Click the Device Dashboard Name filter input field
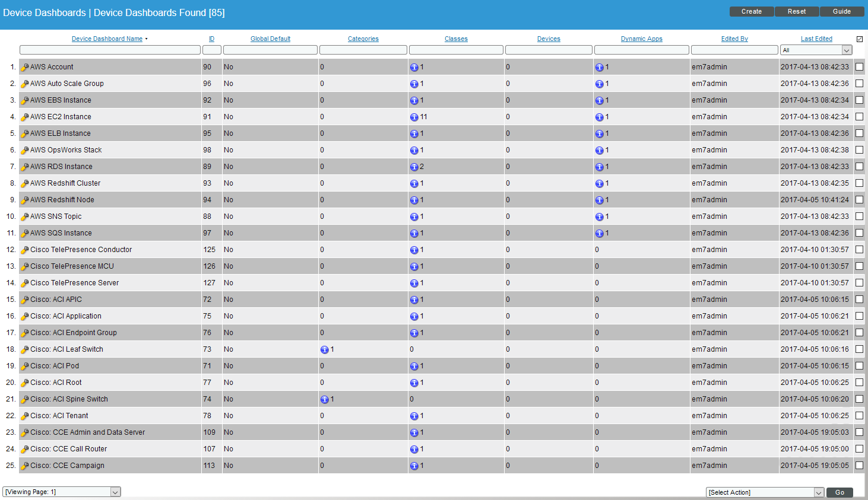The width and height of the screenshot is (868, 500). [x=110, y=50]
